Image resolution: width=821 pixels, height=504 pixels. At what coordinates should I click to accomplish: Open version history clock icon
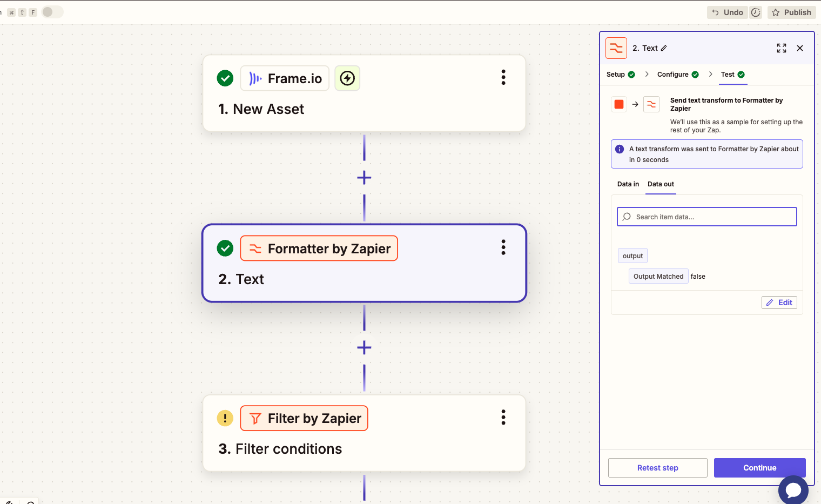(x=756, y=12)
